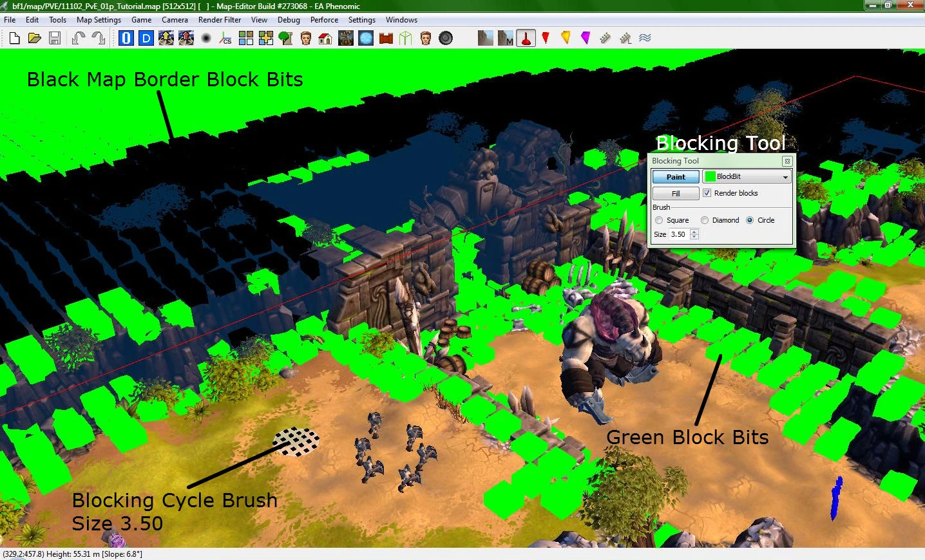This screenshot has height=560, width=925.
Task: Open the Camera menu
Action: point(175,20)
